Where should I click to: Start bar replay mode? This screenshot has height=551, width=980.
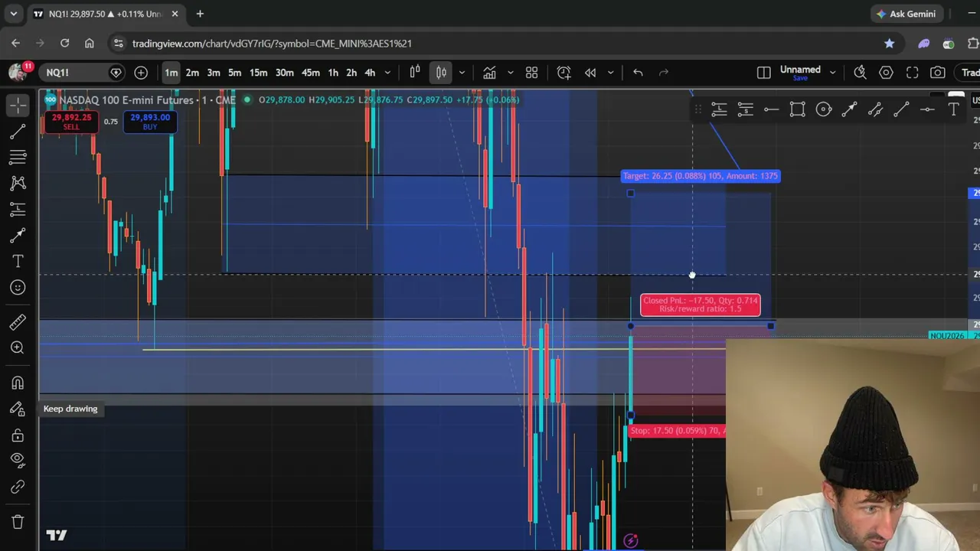(590, 73)
